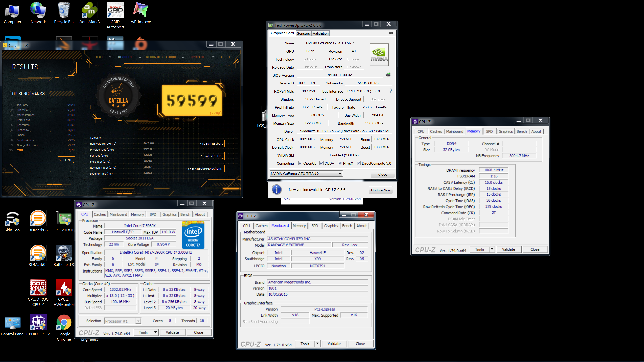The height and width of the screenshot is (362, 644).
Task: Open Skin Tool desktop shortcut
Action: pyautogui.click(x=13, y=221)
